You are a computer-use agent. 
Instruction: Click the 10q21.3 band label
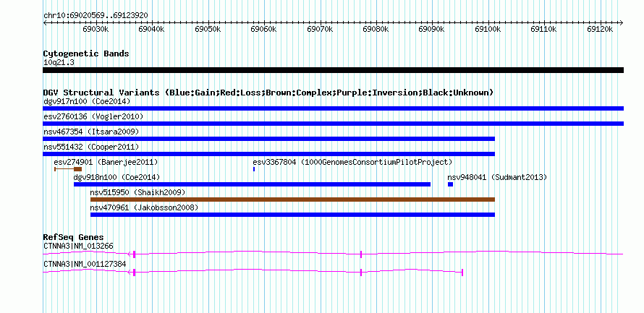[59, 62]
